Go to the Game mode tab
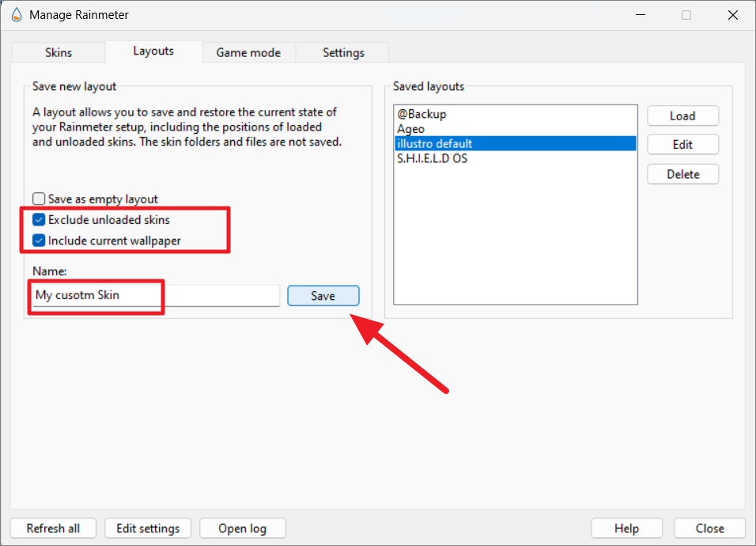 pos(248,52)
